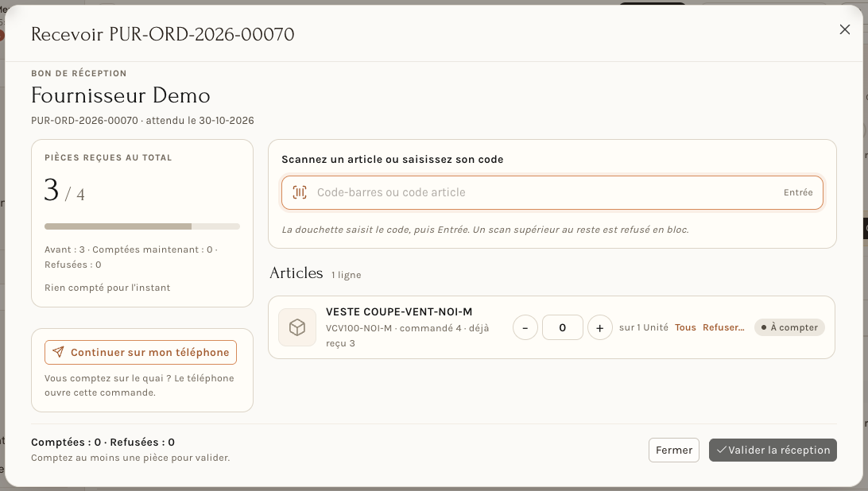Click the VESTE COUPE-VENT-NOI-M package icon

pyautogui.click(x=297, y=327)
